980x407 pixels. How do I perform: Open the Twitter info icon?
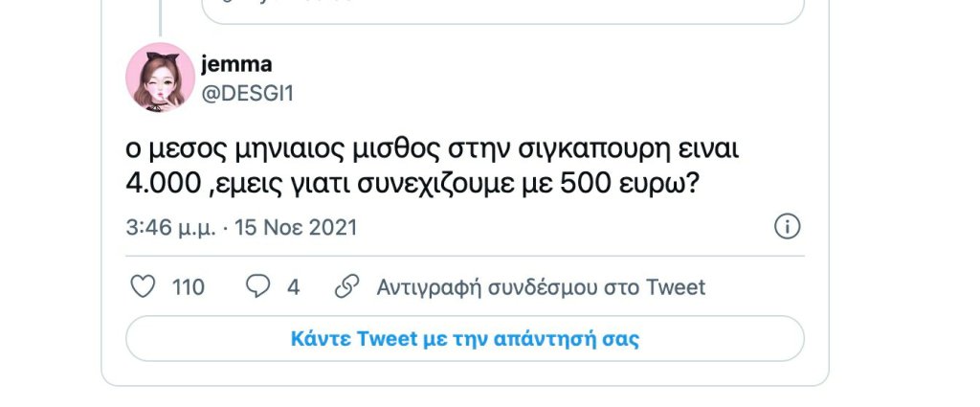787,227
